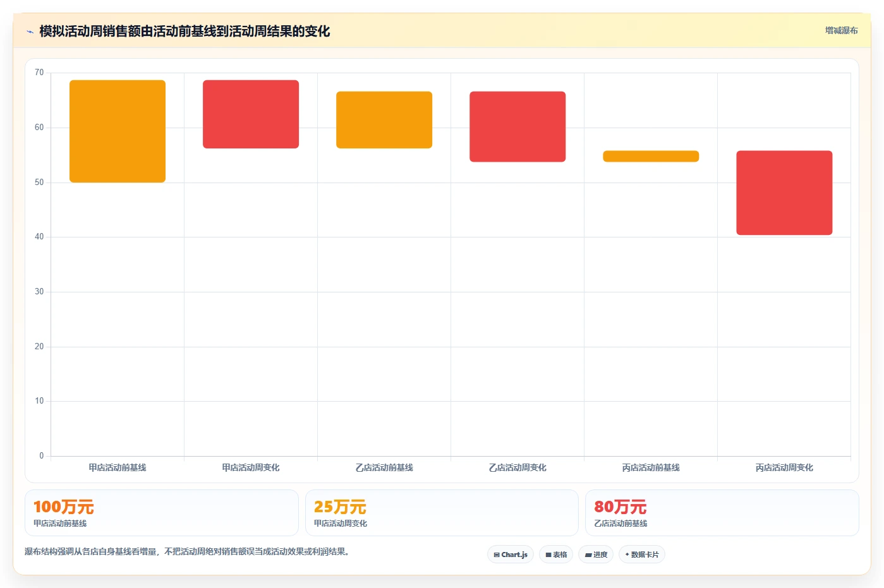Image resolution: width=884 pixels, height=588 pixels.
Task: Click the y-axis value 70
Action: pos(39,73)
